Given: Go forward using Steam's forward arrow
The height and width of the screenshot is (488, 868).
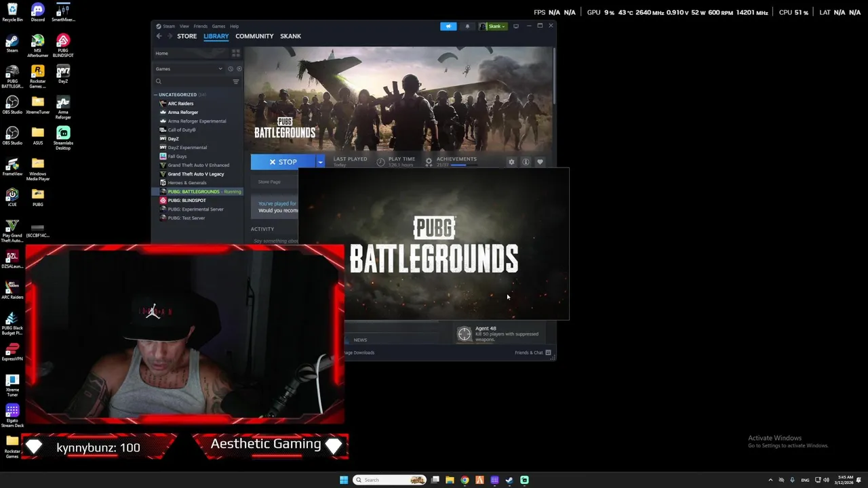Looking at the screenshot, I should 170,36.
